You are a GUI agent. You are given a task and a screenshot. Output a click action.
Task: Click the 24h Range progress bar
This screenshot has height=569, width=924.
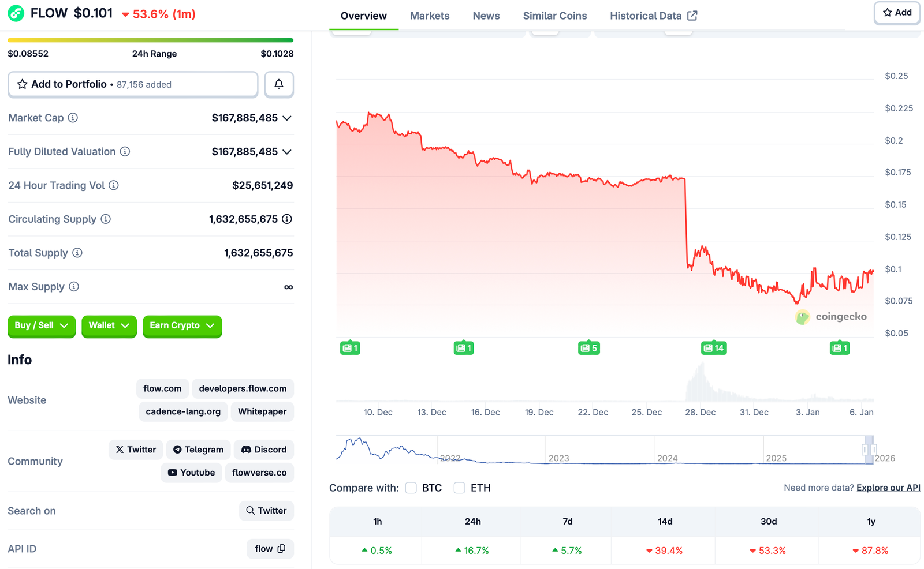point(150,40)
